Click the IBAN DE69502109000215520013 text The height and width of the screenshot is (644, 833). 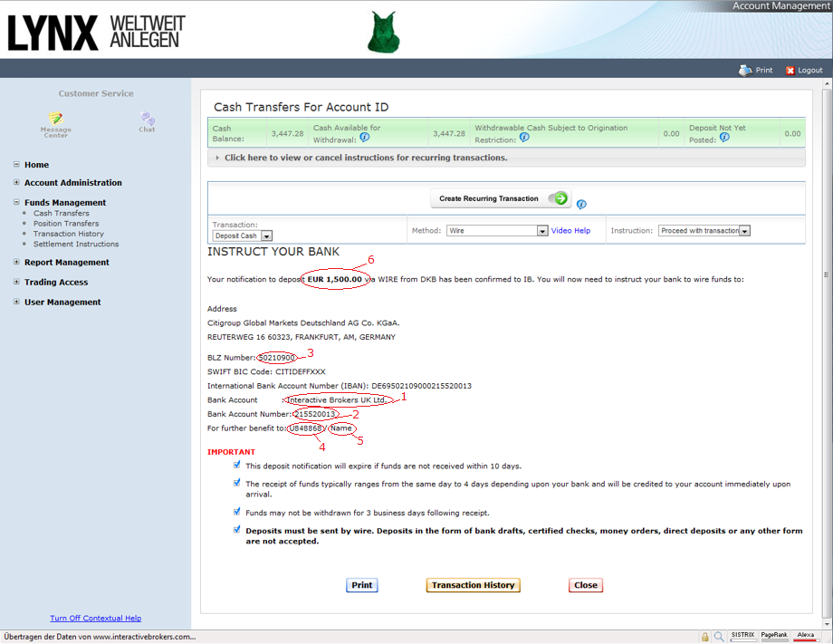coord(421,386)
